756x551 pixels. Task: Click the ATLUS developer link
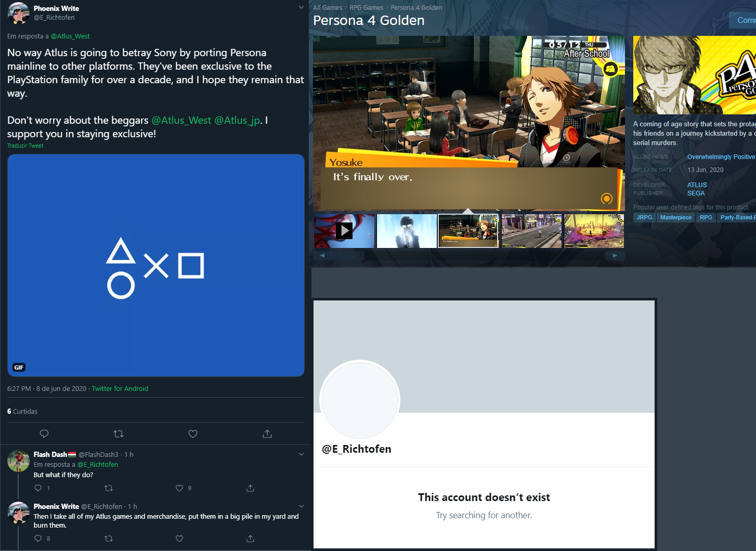point(697,185)
